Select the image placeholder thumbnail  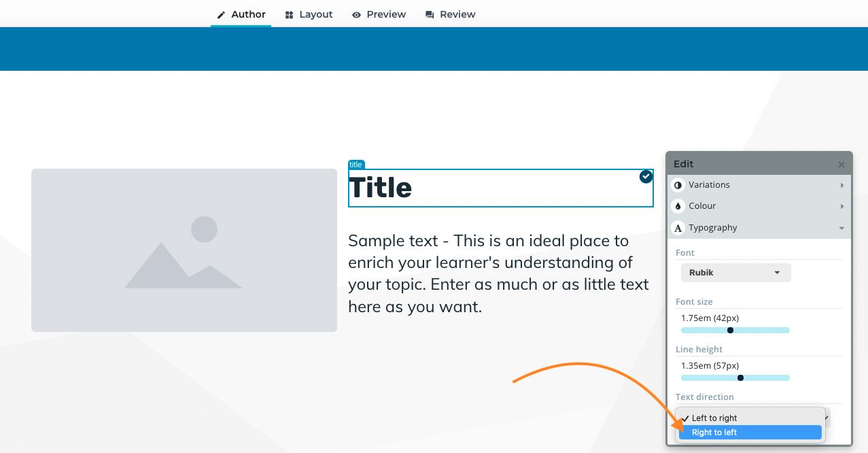click(184, 250)
